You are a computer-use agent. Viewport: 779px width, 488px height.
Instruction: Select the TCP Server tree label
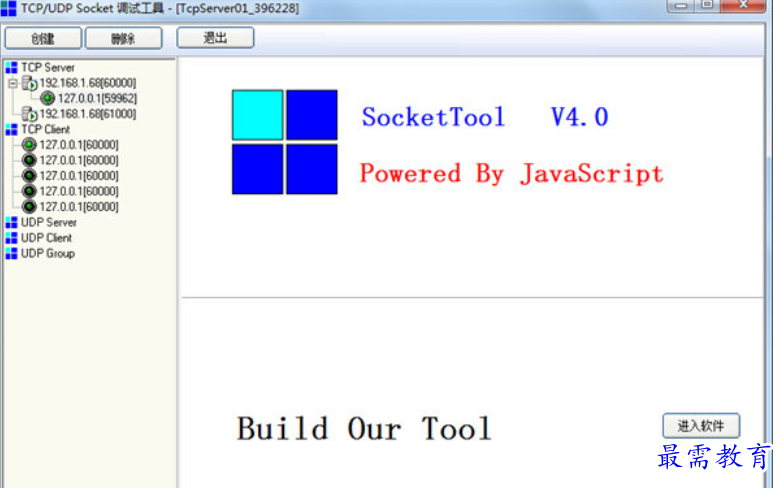tap(48, 68)
